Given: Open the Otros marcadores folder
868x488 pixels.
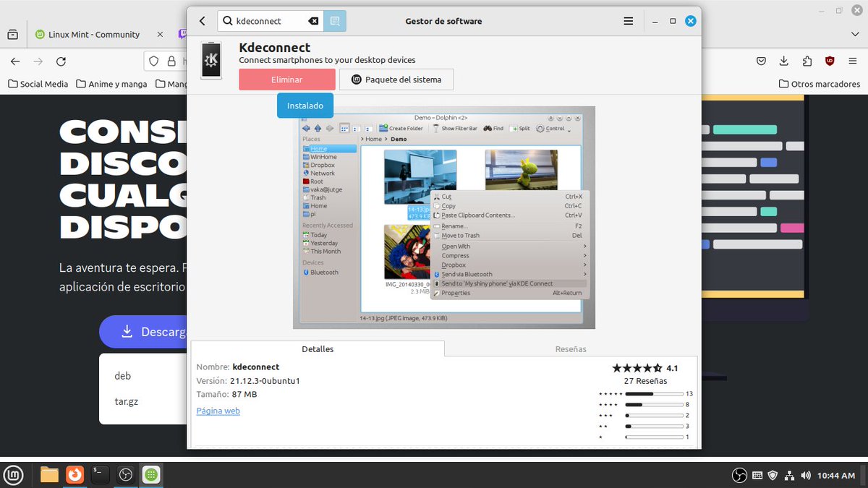Looking at the screenshot, I should [x=820, y=84].
